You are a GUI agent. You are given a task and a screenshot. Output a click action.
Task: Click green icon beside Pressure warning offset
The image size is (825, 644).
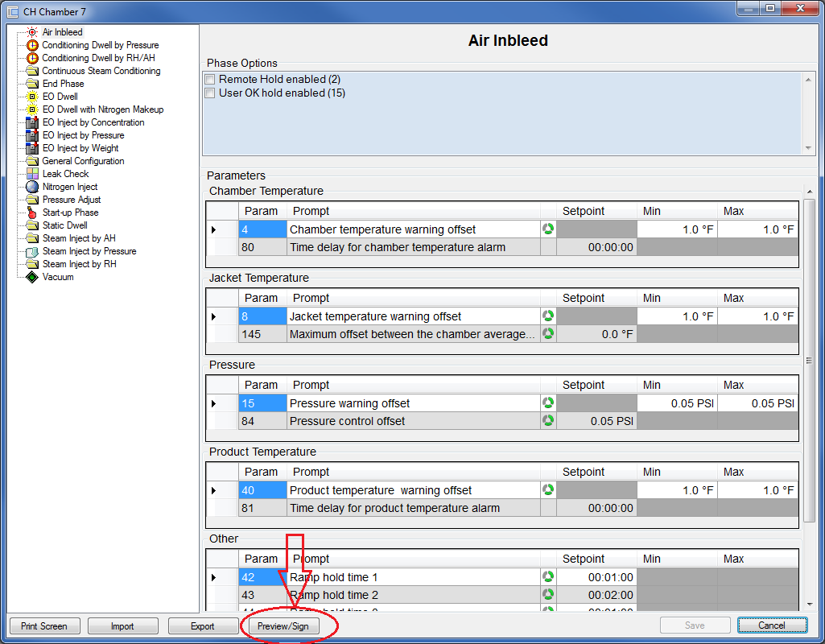tap(548, 402)
